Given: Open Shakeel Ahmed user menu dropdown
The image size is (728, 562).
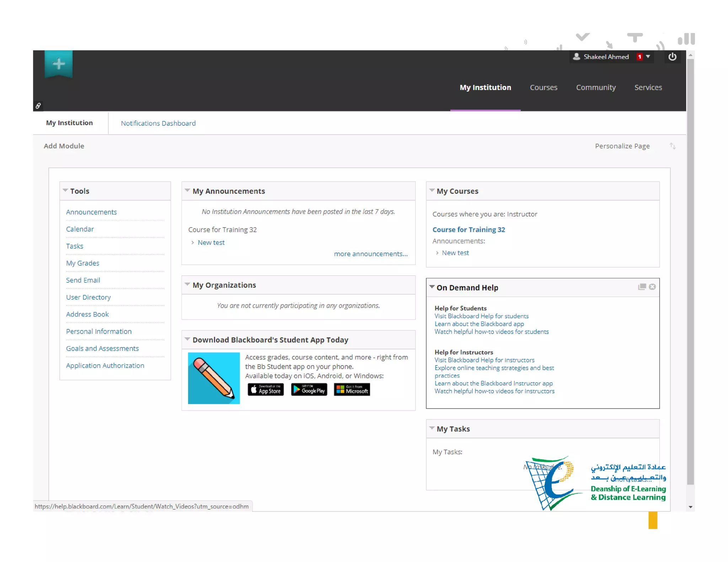Looking at the screenshot, I should (648, 57).
